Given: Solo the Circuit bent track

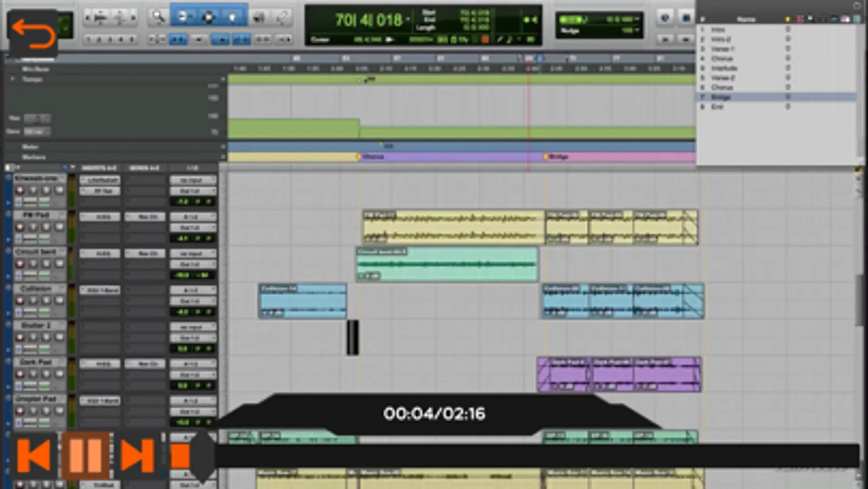Looking at the screenshot, I should [46, 264].
